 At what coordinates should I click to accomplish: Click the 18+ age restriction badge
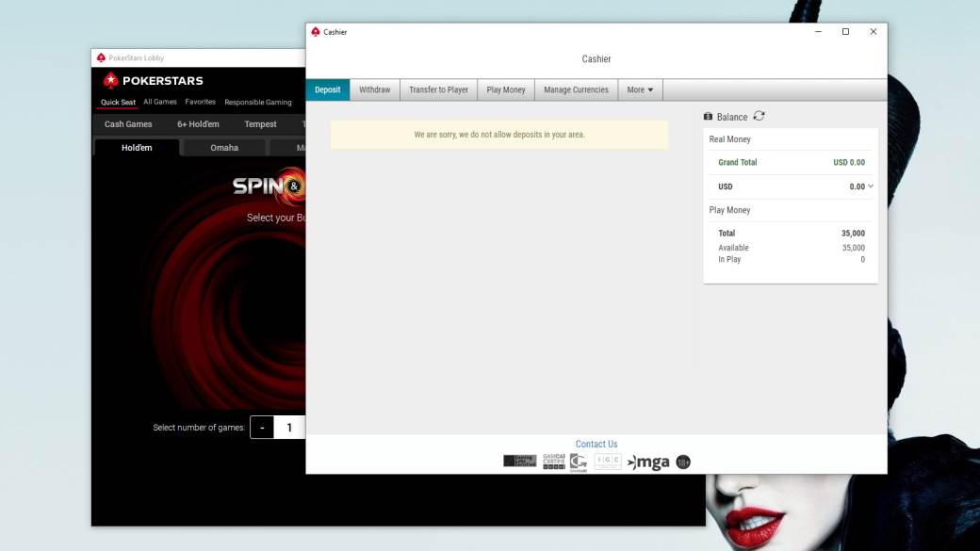tap(683, 462)
